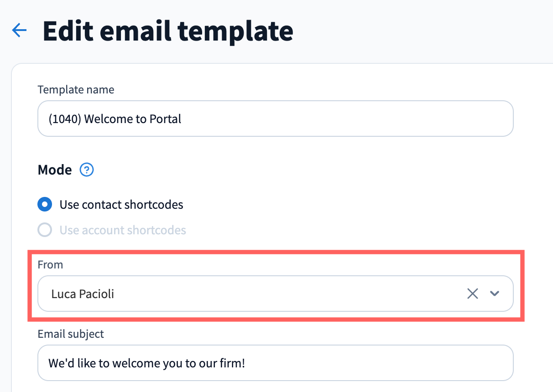Screen dimensions: 553x392
Task: Click the selected "Luca Pacioli" sender value
Action: click(83, 294)
